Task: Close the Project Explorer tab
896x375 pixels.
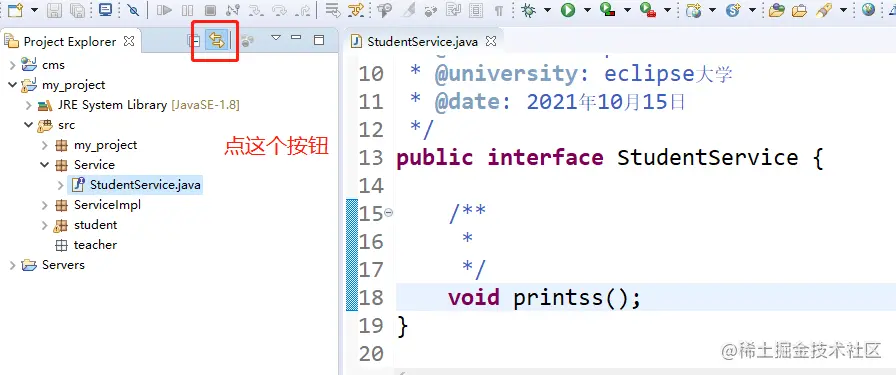Action: pos(129,41)
